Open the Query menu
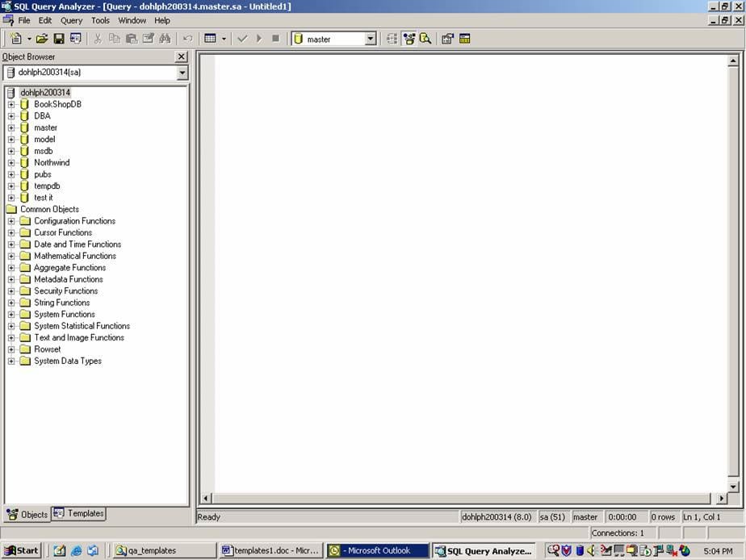This screenshot has height=560, width=746. click(x=71, y=20)
